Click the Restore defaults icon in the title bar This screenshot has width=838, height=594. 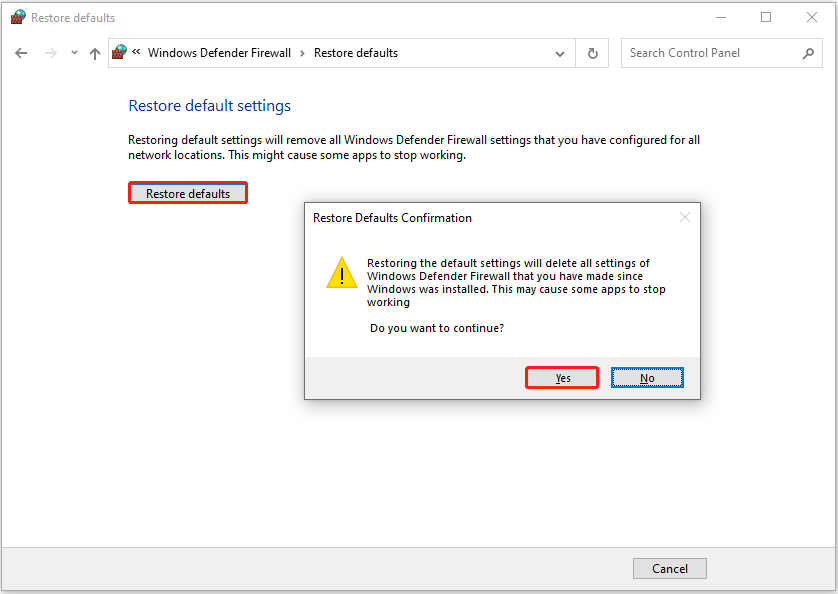pyautogui.click(x=17, y=17)
